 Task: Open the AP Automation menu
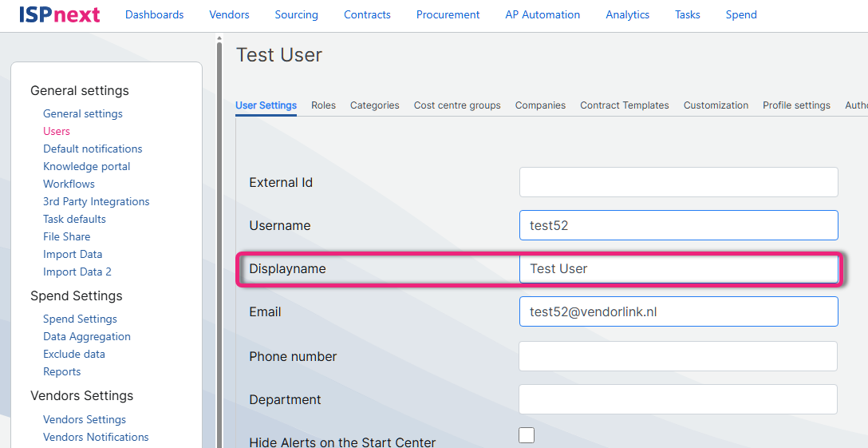[x=542, y=14]
